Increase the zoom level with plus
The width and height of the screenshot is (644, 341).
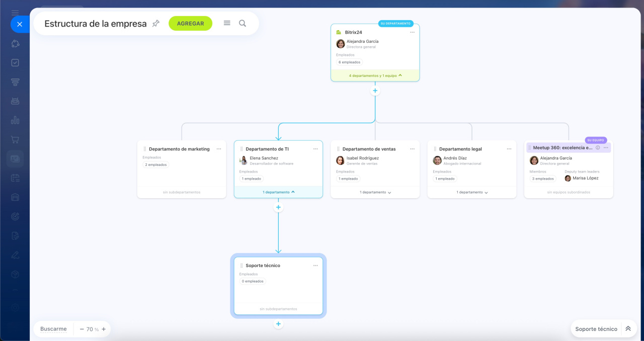pyautogui.click(x=104, y=329)
